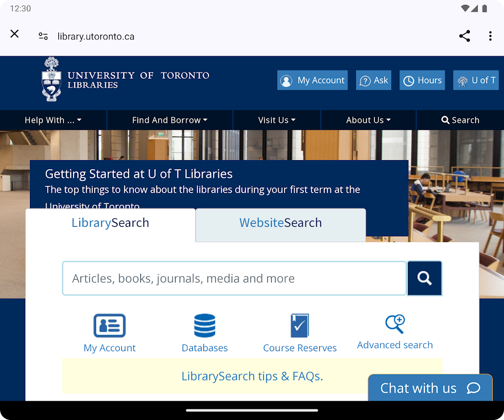Screen dimensions: 504x420
Task: Expand the About Us menu
Action: tap(369, 120)
